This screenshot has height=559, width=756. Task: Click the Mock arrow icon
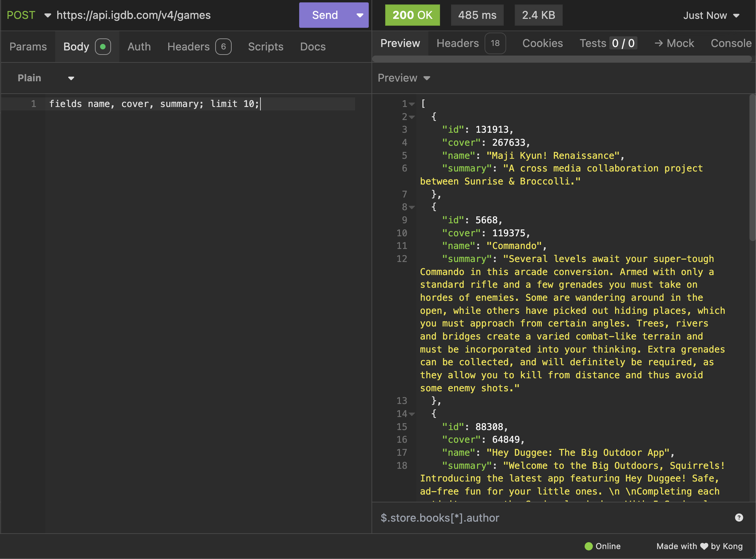(659, 43)
